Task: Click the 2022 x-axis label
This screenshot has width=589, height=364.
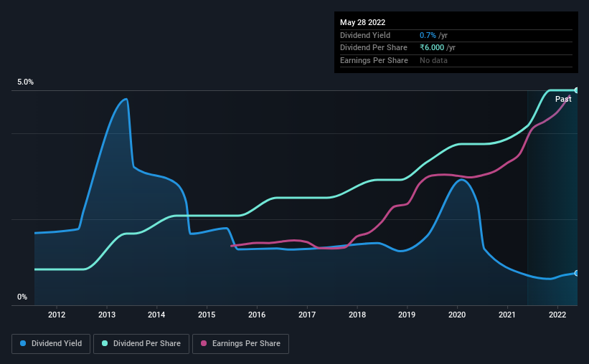Action: tap(557, 315)
